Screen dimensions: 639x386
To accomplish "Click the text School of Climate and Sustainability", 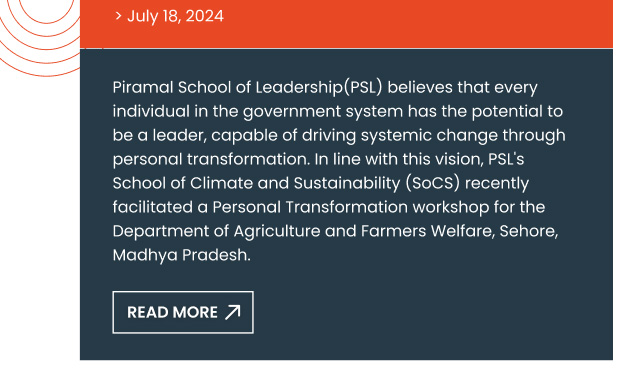I will (x=256, y=183).
